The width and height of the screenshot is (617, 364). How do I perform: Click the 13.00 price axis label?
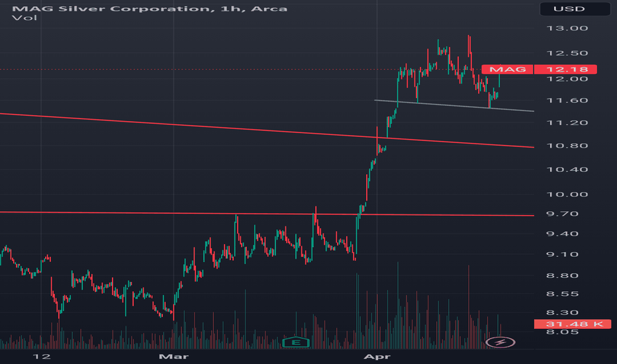point(567,28)
